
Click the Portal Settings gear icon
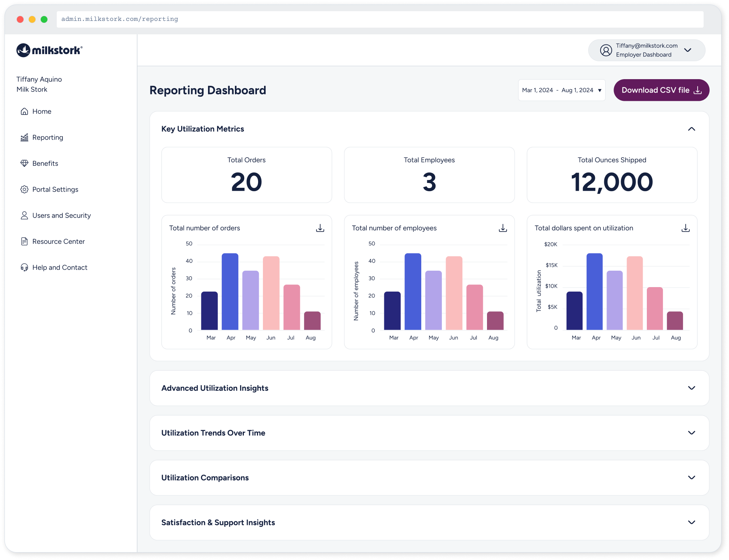pos(24,189)
